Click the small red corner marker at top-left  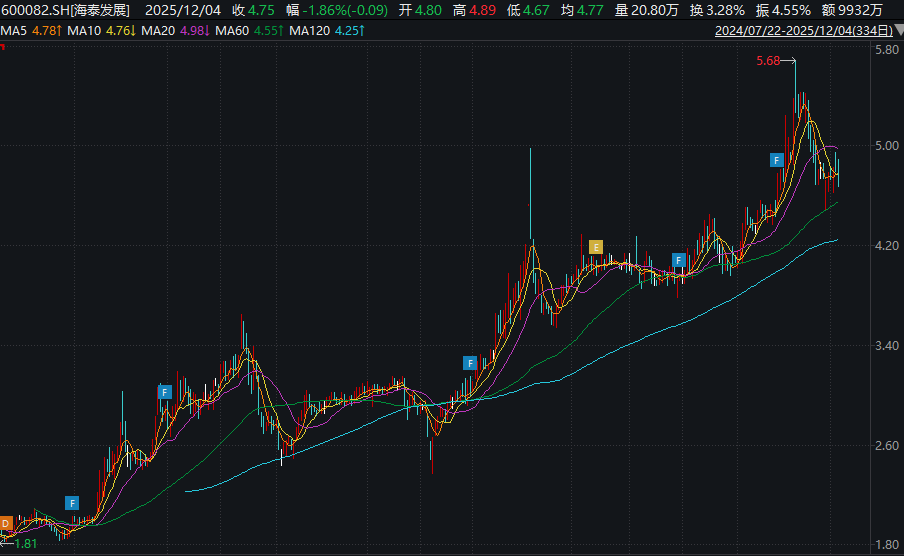3,45
